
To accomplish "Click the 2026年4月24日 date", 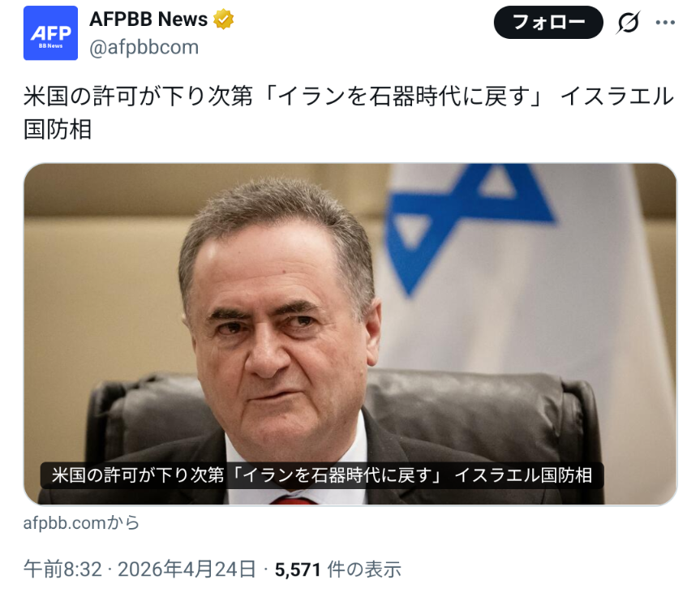I will tap(187, 569).
